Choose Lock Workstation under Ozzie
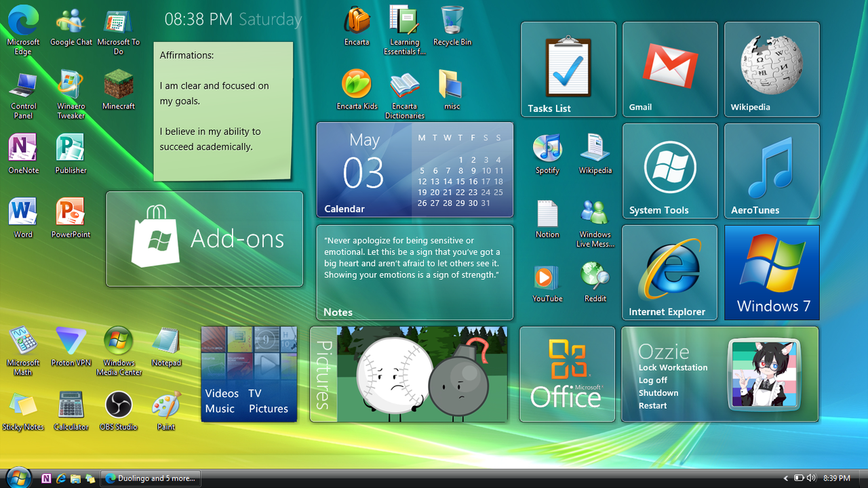This screenshot has width=868, height=488. point(673,367)
